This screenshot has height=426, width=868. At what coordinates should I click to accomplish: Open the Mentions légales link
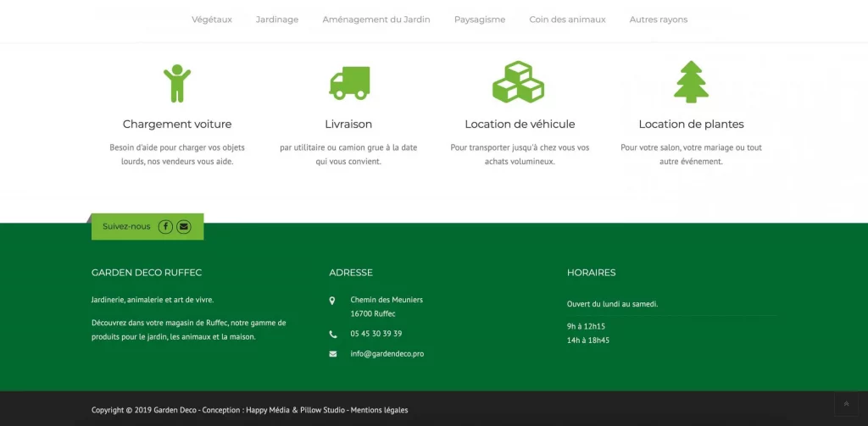(x=379, y=411)
